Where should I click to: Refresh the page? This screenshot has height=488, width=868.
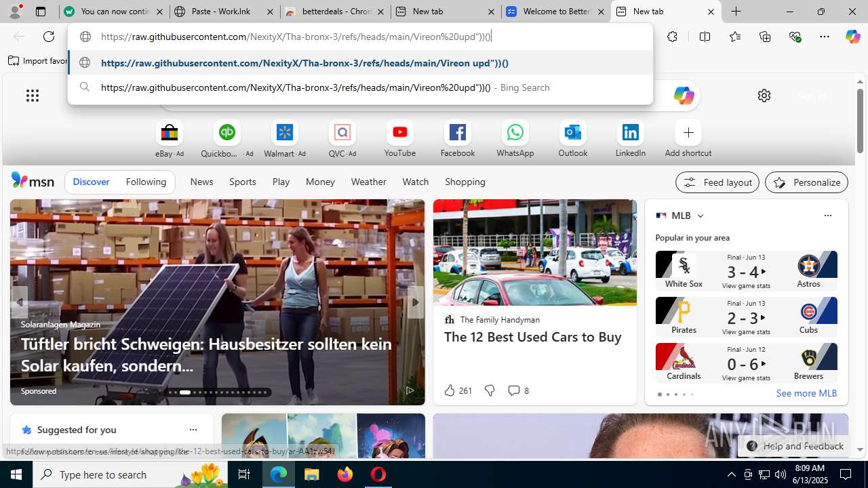49,37
